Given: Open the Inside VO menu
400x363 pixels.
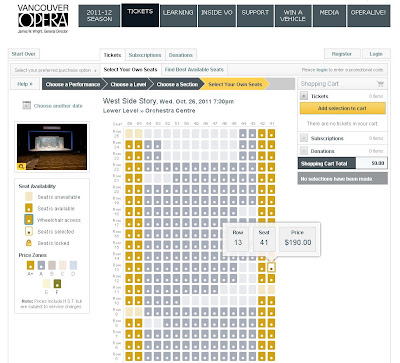Looking at the screenshot, I should [x=217, y=16].
